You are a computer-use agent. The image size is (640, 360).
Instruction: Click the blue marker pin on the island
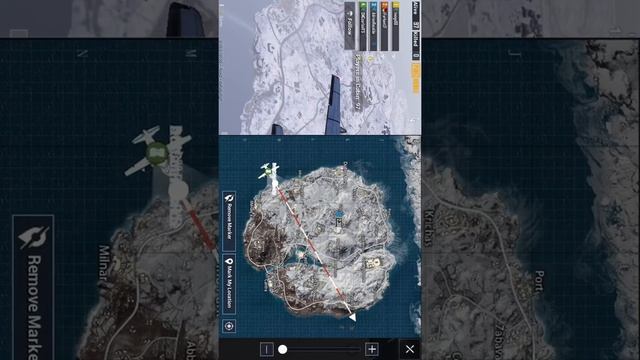click(x=338, y=214)
